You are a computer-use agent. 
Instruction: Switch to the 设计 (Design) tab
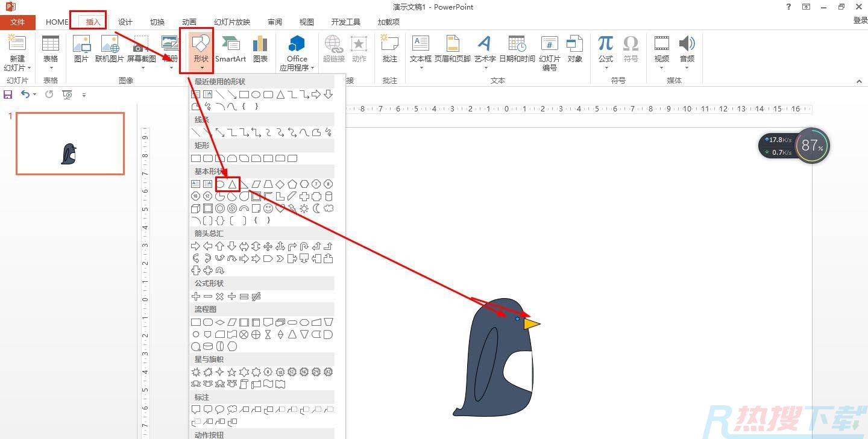(x=125, y=22)
